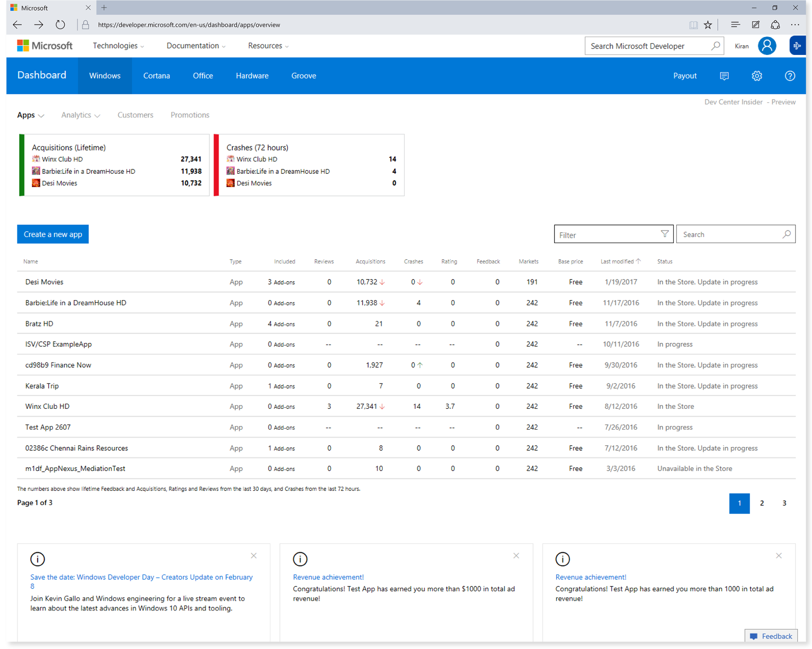Expand the Apps dropdown
812x649 pixels.
click(30, 115)
